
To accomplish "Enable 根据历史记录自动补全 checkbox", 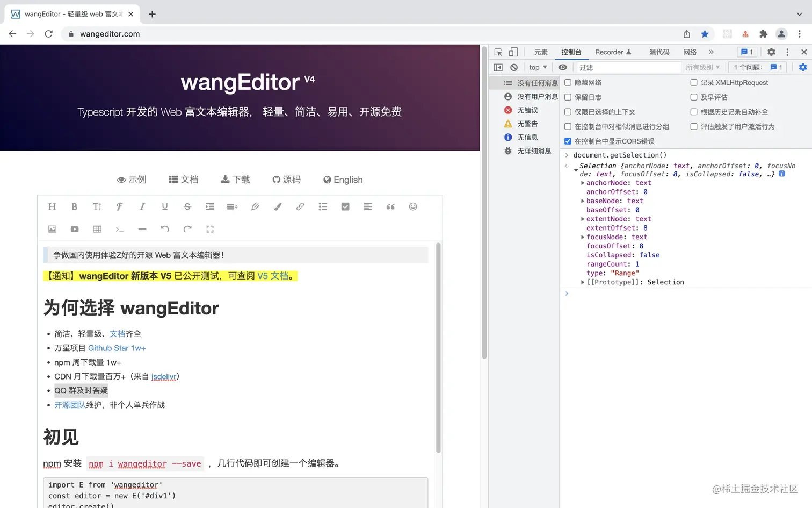I will coord(694,112).
